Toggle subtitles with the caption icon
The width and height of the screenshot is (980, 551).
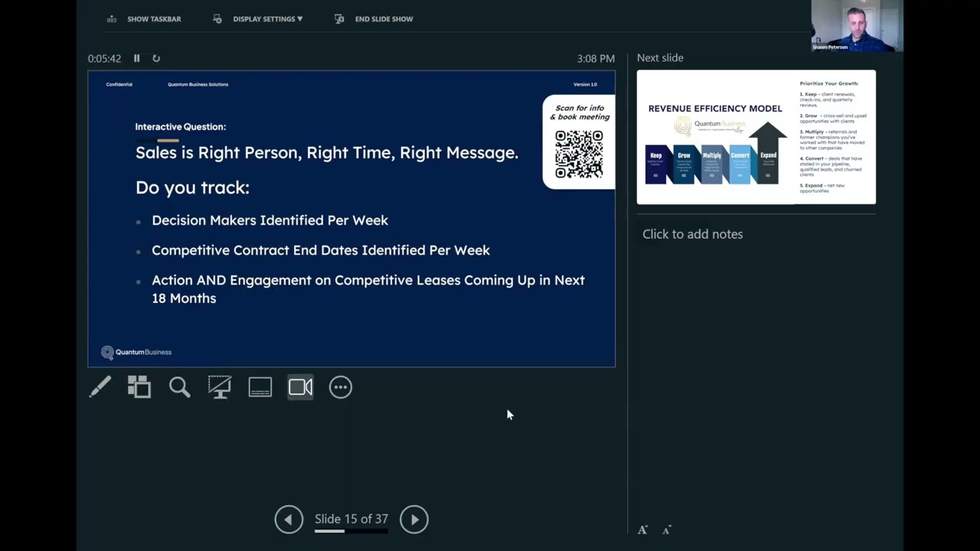pyautogui.click(x=260, y=387)
